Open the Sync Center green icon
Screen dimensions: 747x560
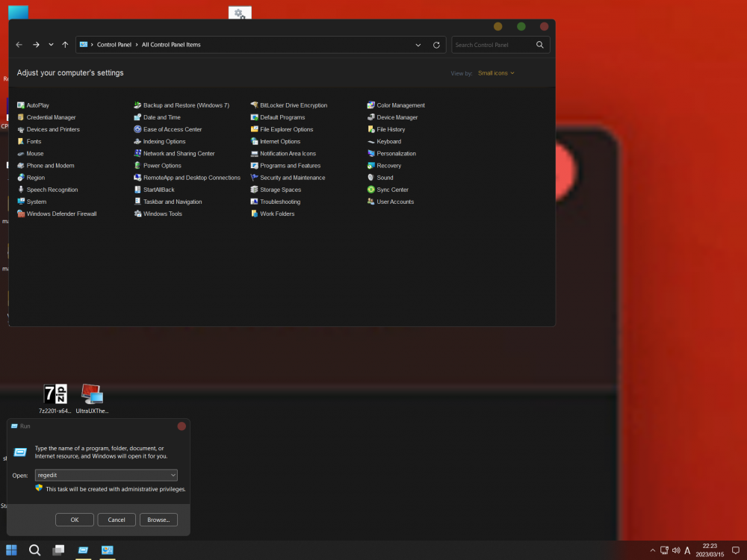pyautogui.click(x=371, y=190)
